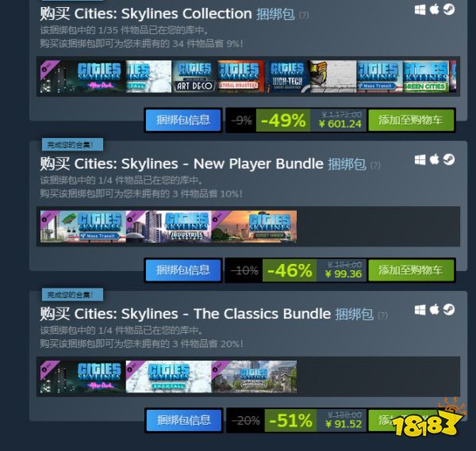Click the Steam icon on Collection bundle
The image size is (476, 451).
point(449,10)
